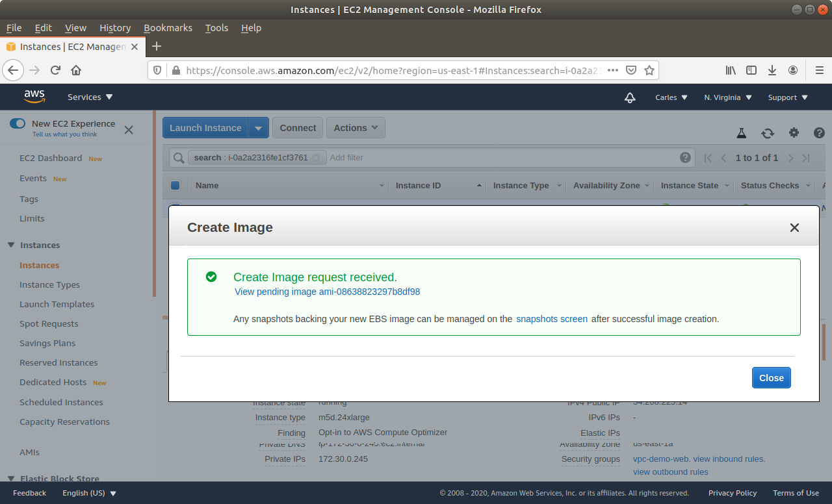Open EC2 Dashboard in sidebar

point(51,158)
